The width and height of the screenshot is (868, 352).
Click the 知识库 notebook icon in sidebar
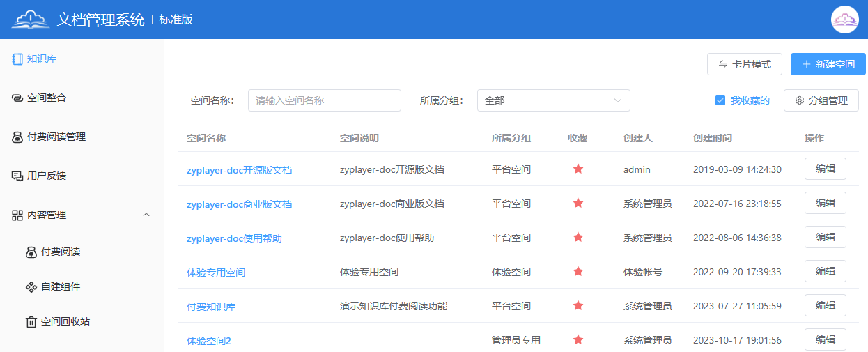pyautogui.click(x=17, y=59)
